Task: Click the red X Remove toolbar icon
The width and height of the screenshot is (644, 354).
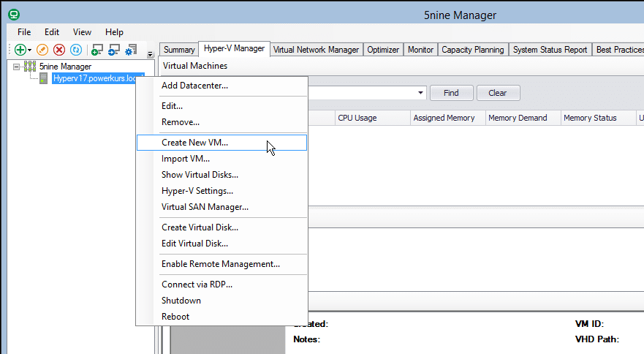Action: pyautogui.click(x=59, y=50)
